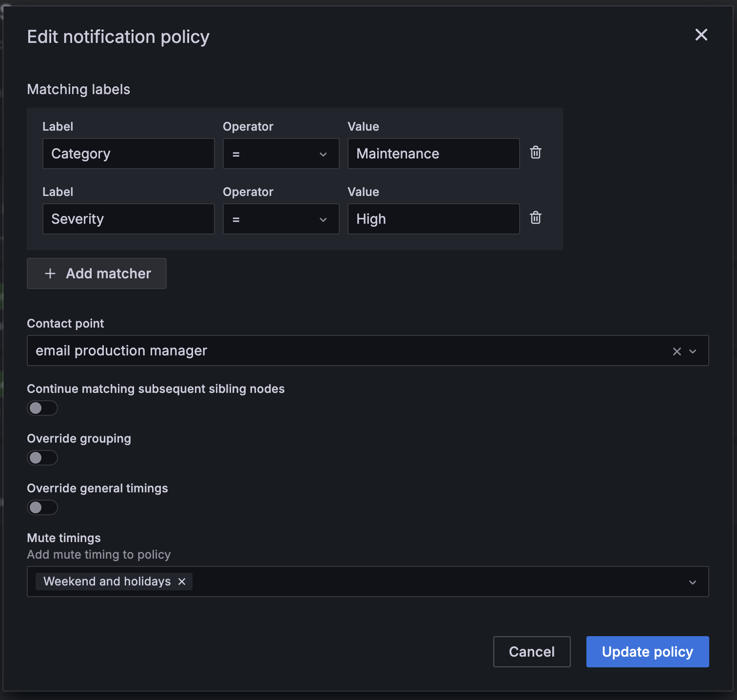
Task: Expand the Contact point dropdown chevron
Action: [x=693, y=351]
